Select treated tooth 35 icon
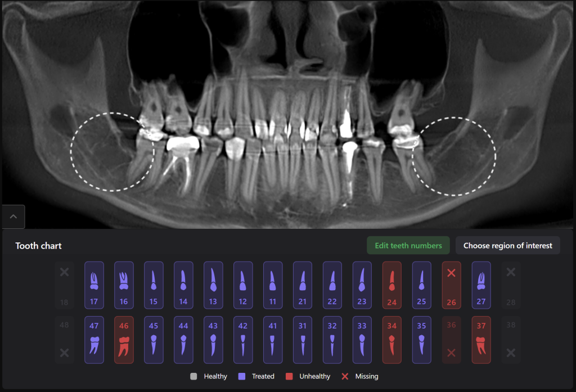The image size is (576, 392). 421,339
